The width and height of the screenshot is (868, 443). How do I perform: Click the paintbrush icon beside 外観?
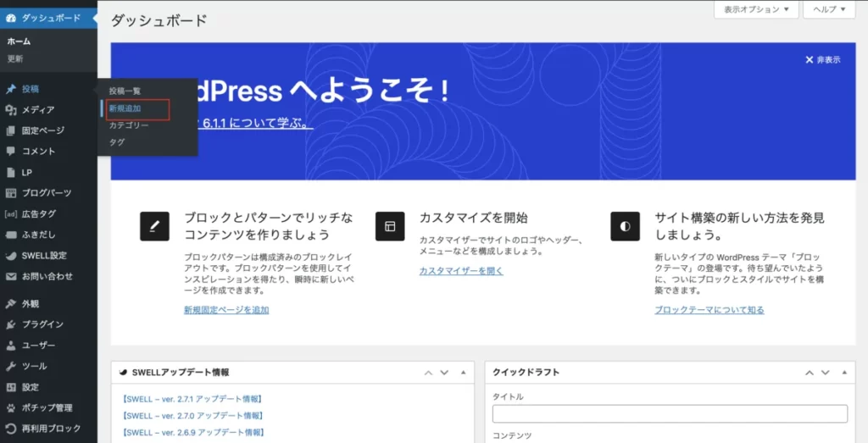tap(10, 303)
